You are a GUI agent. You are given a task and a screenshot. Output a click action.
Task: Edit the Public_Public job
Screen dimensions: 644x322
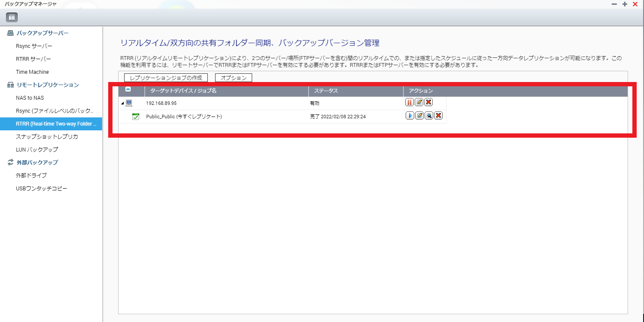(419, 116)
